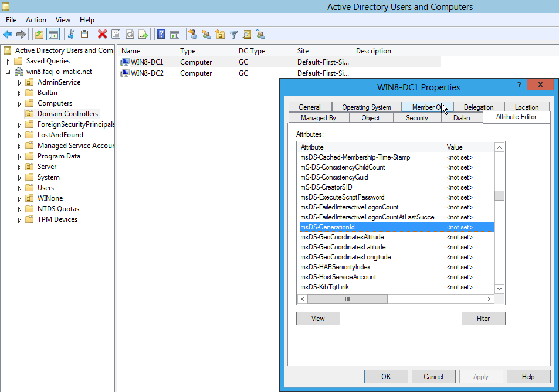Click the Cancel button
This screenshot has width=559, height=392.
433,377
